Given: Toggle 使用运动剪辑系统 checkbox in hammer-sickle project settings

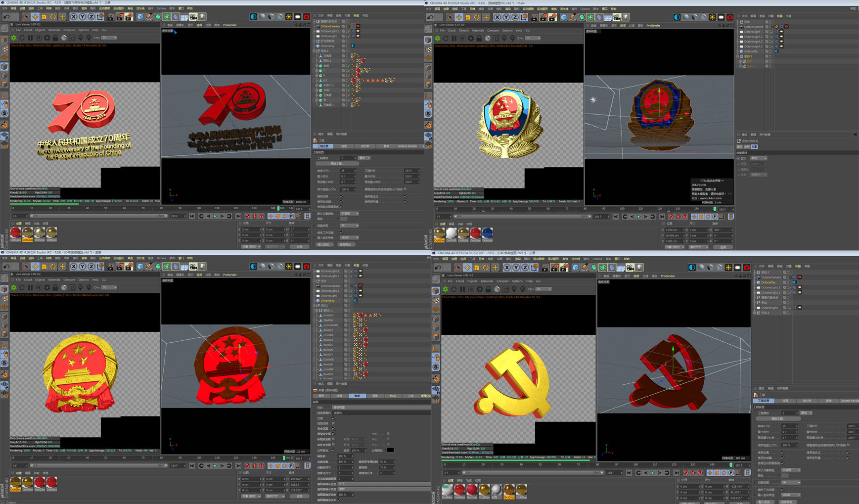Looking at the screenshot, I should click(x=782, y=463).
